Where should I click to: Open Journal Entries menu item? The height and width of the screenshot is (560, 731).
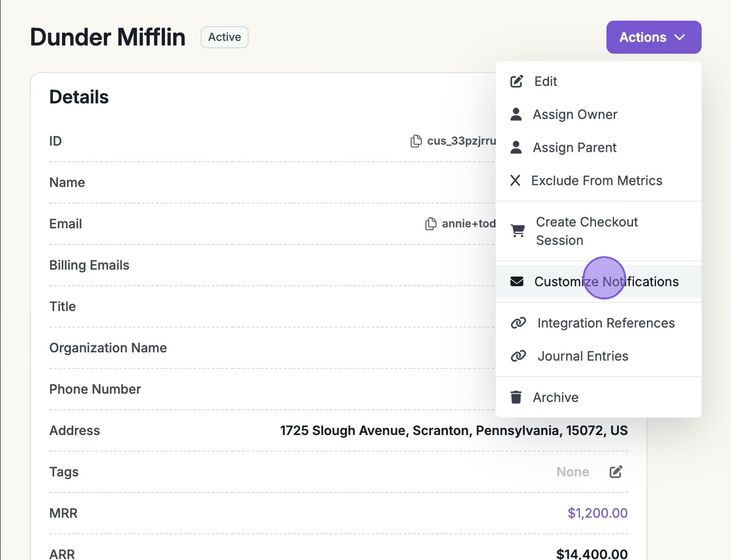click(x=599, y=356)
